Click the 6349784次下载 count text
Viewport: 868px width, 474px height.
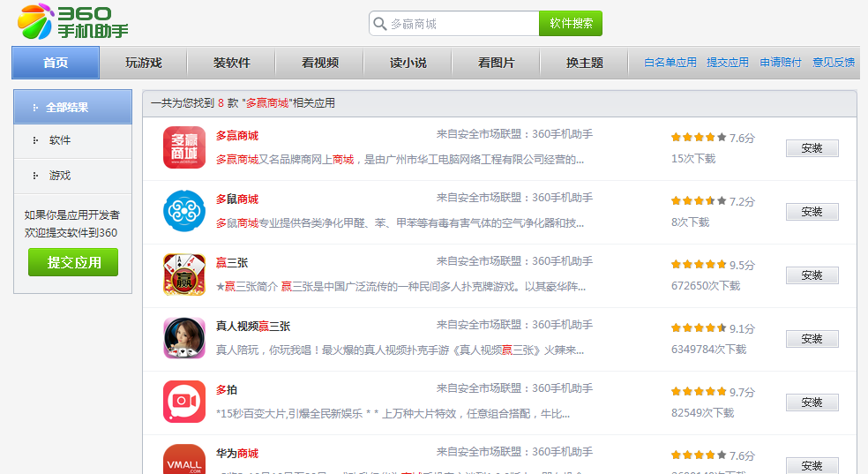[x=708, y=350]
